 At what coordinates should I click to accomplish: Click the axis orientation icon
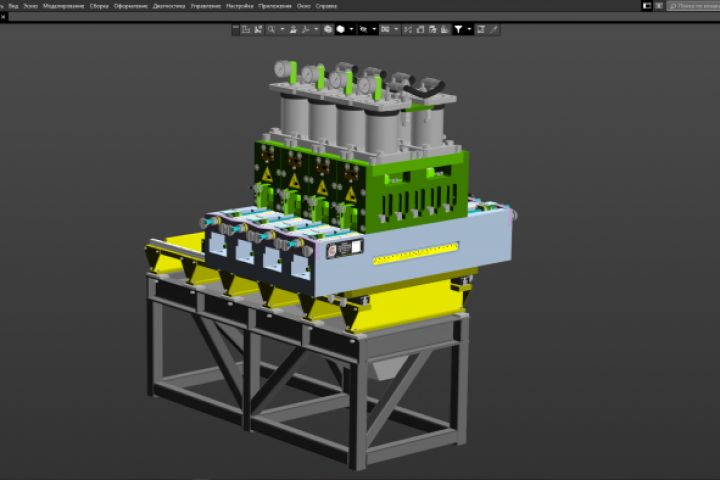click(x=305, y=29)
